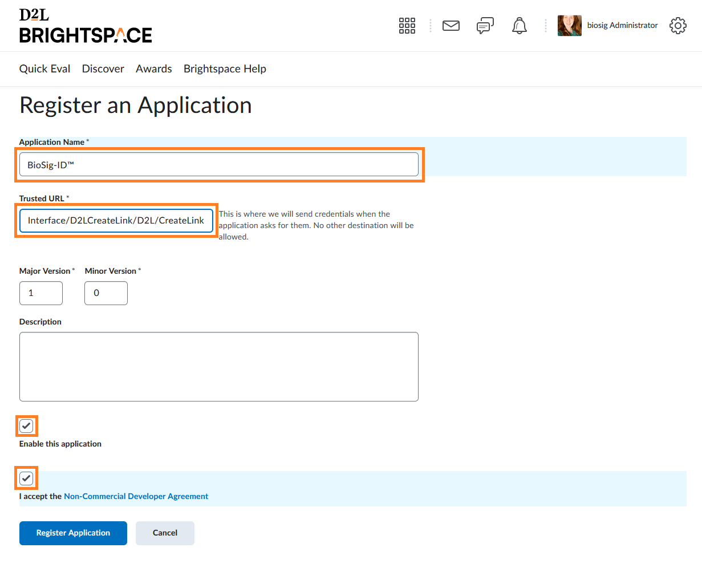Click the Trusted URL credentials help text
This screenshot has height=588, width=702.
pos(316,226)
